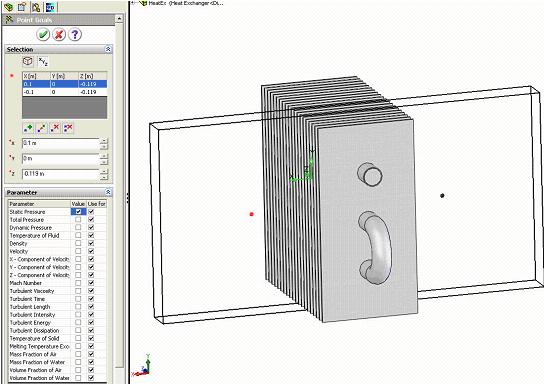Select the XYZ coordinates input icon

(43, 61)
